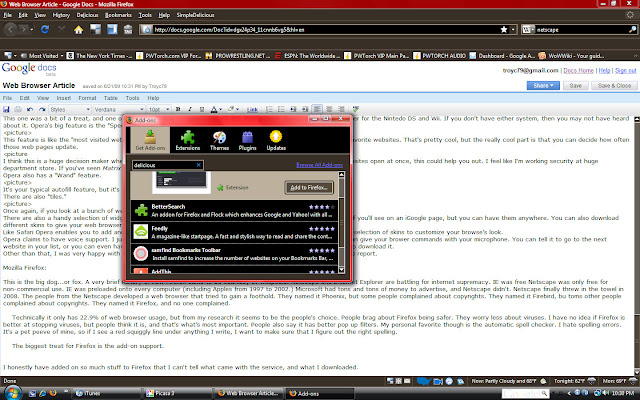The height and width of the screenshot is (400, 640).
Task: Click the Add-ons results list scrollbar
Action: click(x=342, y=222)
